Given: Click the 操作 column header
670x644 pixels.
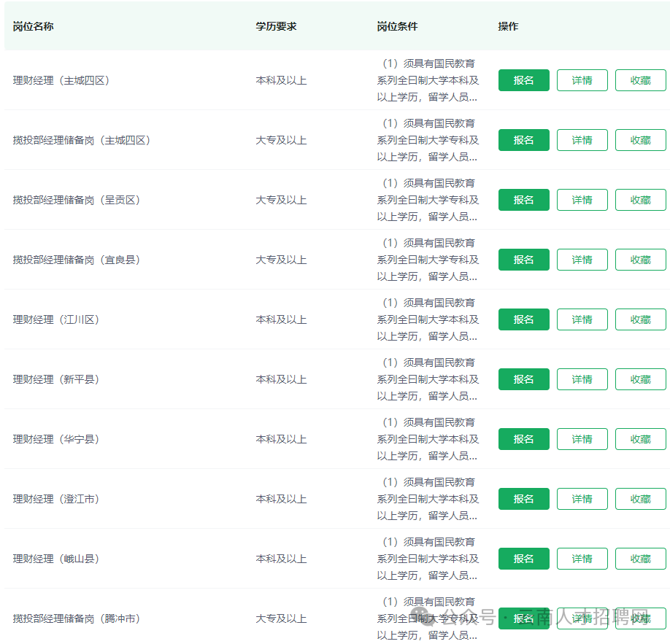Looking at the screenshot, I should point(508,26).
